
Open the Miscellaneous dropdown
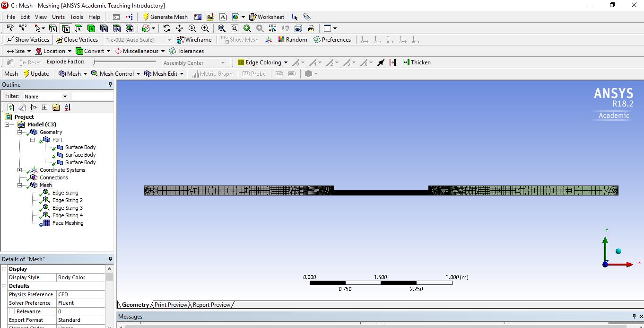tap(139, 51)
